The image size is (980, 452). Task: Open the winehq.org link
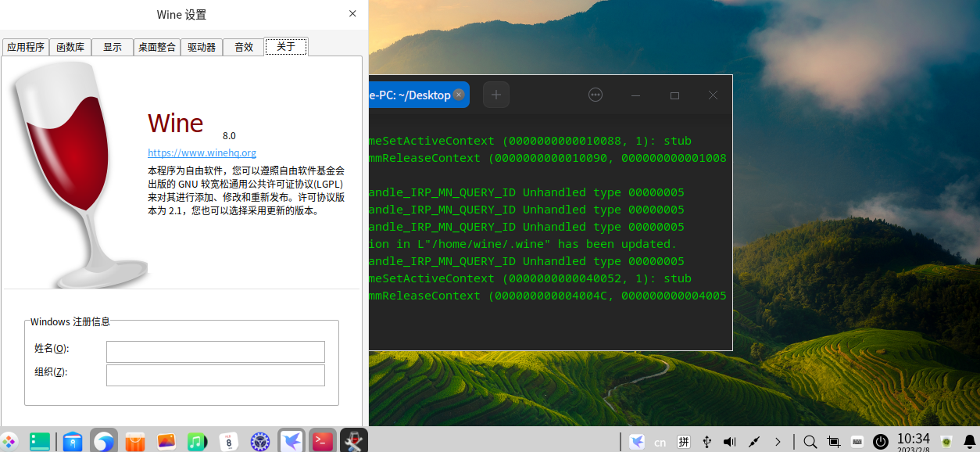coord(202,152)
